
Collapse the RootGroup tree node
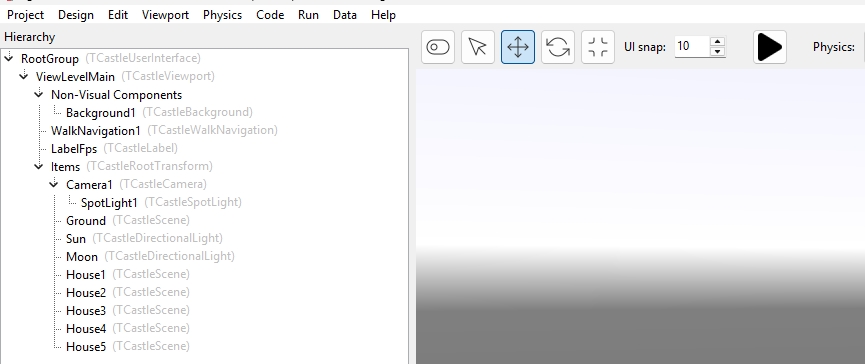click(9, 57)
